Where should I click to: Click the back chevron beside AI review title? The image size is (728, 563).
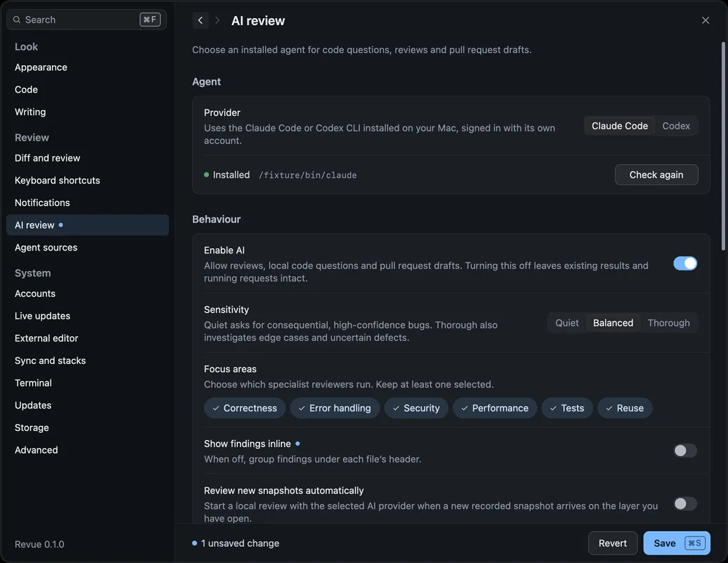point(201,20)
